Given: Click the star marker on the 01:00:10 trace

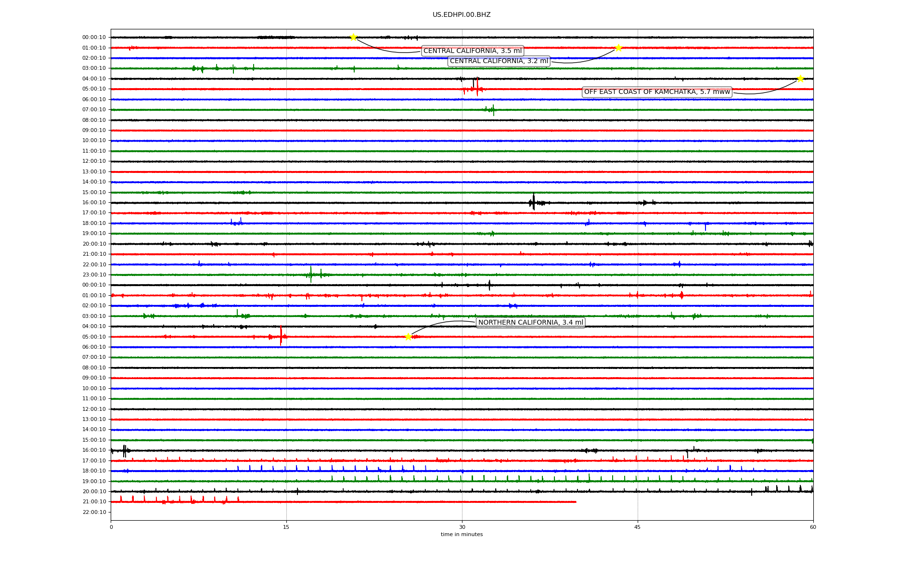Looking at the screenshot, I should click(618, 48).
